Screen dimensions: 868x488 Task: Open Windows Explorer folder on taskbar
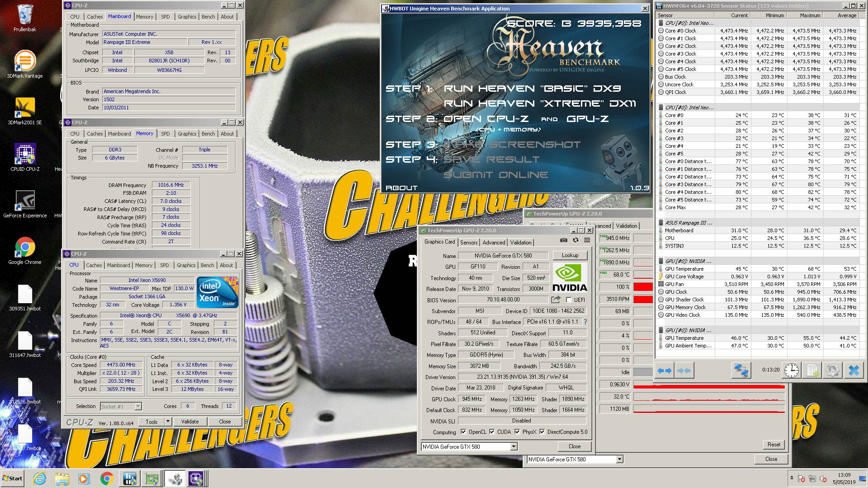pos(62,479)
